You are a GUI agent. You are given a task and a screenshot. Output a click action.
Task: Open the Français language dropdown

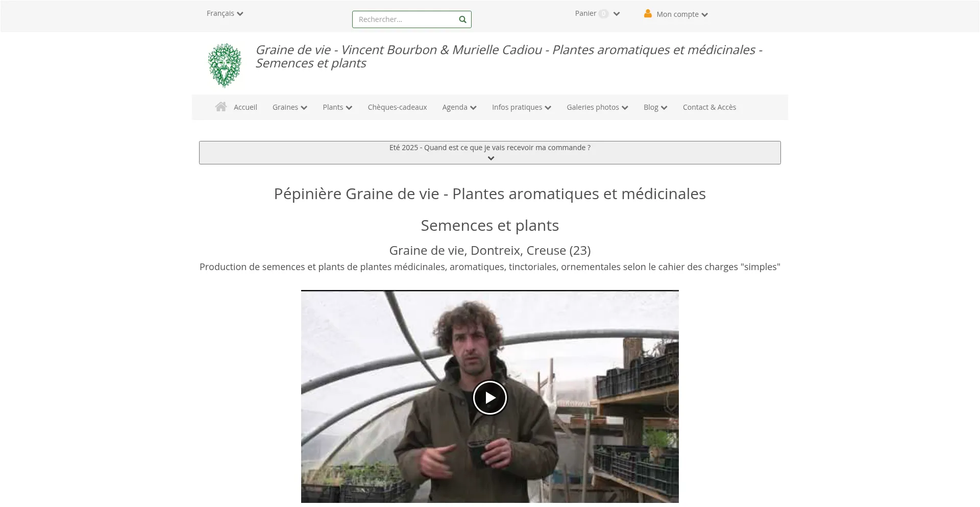(x=225, y=13)
